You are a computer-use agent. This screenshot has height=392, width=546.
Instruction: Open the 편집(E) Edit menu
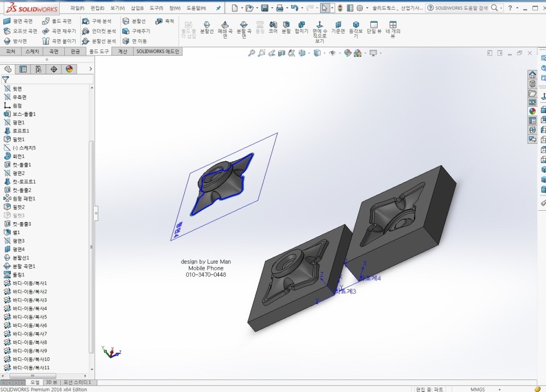tap(97, 8)
